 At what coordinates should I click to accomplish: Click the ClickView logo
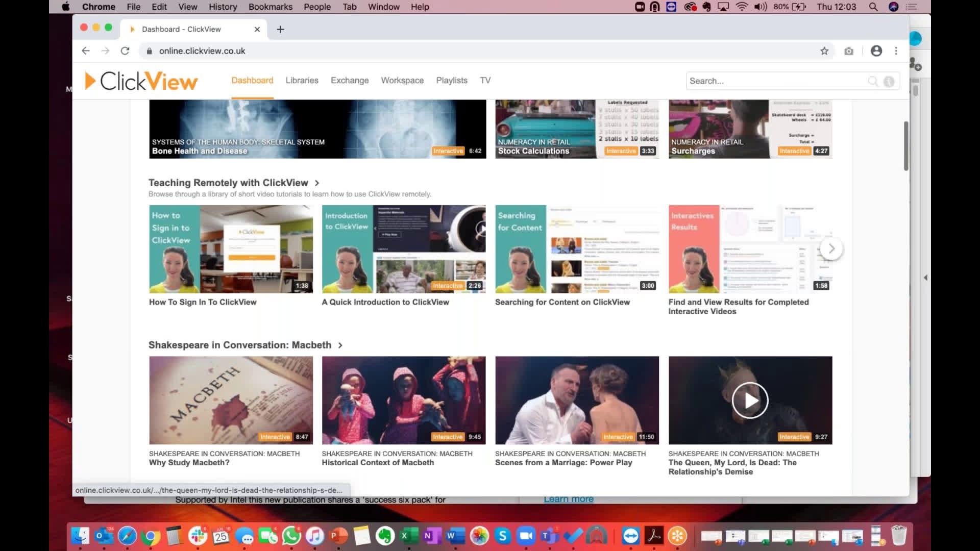click(140, 80)
